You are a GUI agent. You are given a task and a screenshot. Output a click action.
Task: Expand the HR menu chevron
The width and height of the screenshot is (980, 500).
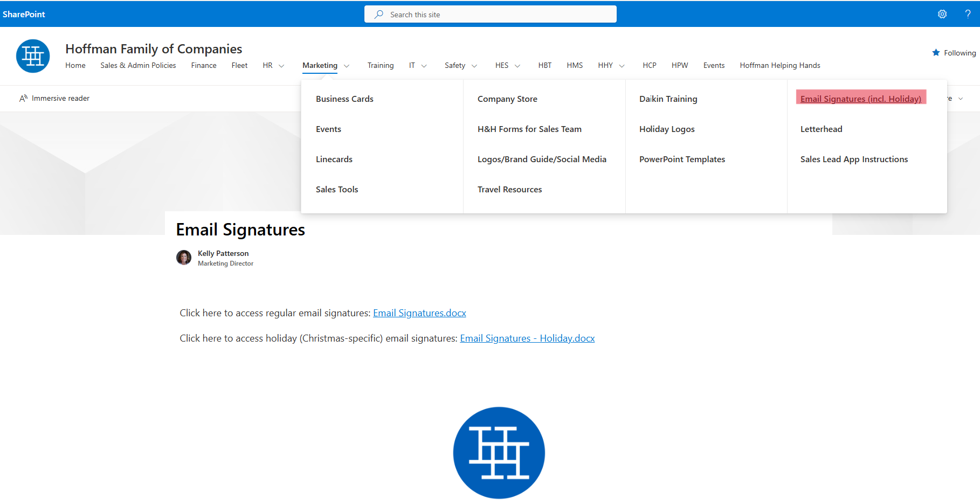coord(281,66)
